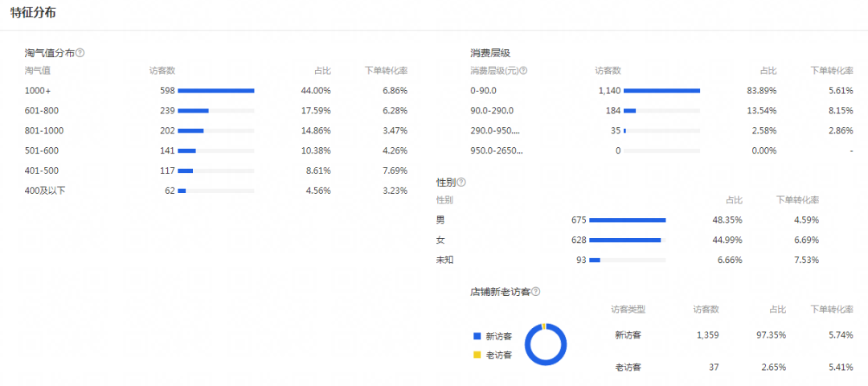Click the 访客类型 column header
This screenshot has width=868, height=386.
point(628,310)
